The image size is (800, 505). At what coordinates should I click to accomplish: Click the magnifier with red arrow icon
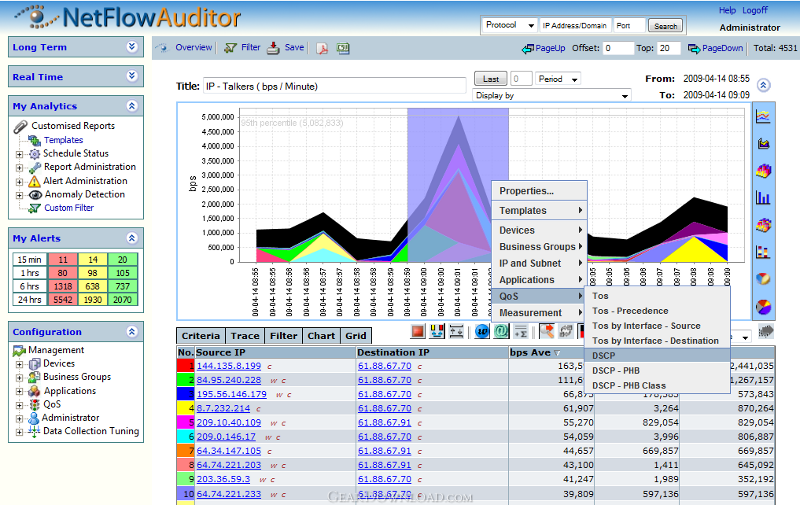click(x=546, y=332)
